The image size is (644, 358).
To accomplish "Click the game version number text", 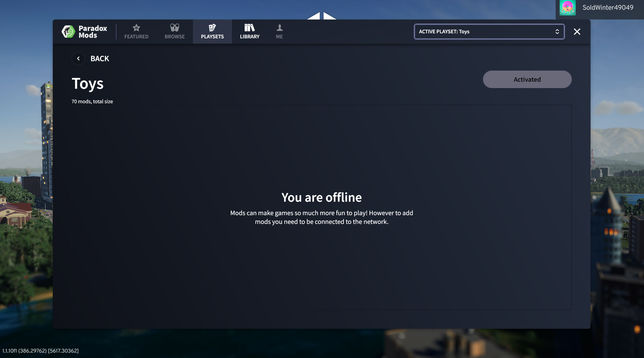I will tap(40, 351).
